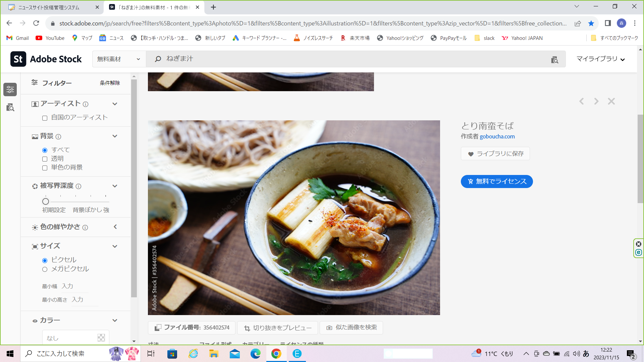This screenshot has height=362, width=644.
Task: Open a new browser tab
Action: 213,7
